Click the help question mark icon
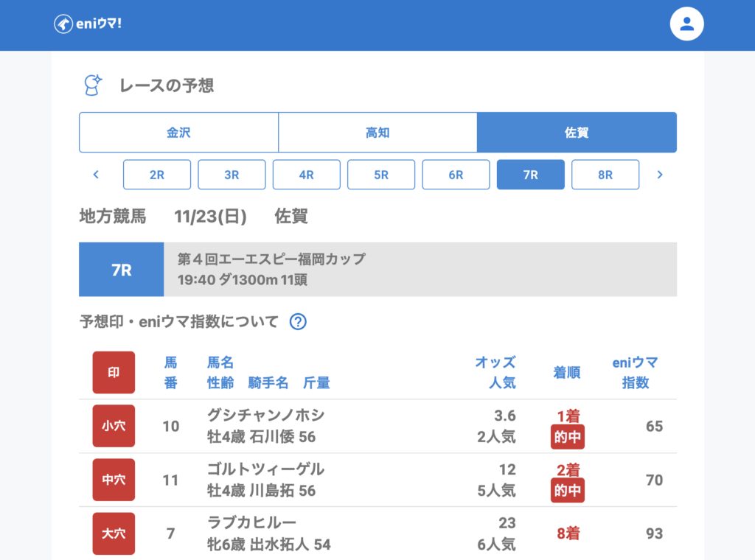 coord(298,322)
